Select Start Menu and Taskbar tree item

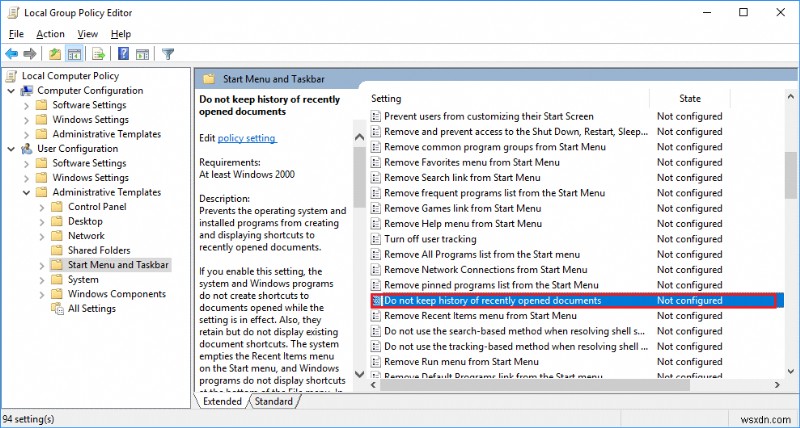pyautogui.click(x=118, y=265)
